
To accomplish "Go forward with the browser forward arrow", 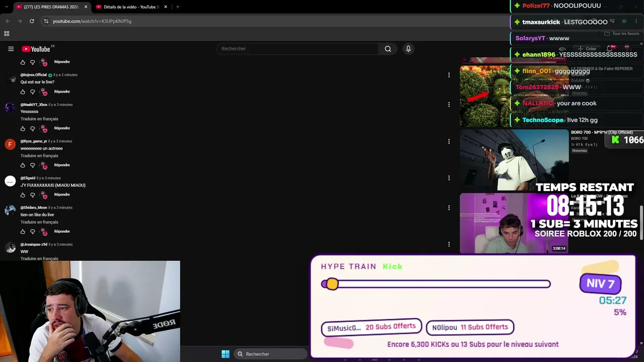I will coord(20,21).
